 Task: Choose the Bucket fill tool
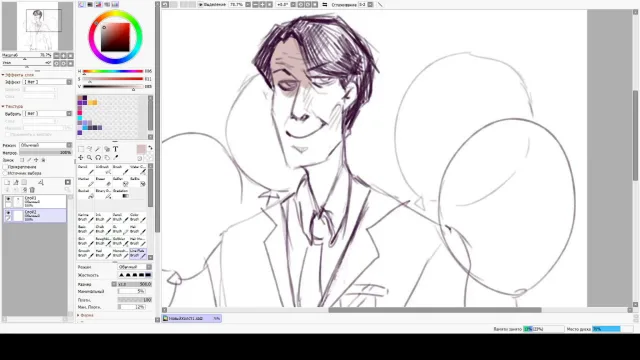(86, 193)
